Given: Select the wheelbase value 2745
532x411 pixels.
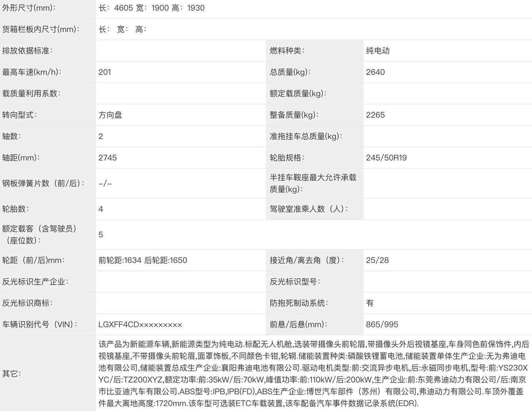Looking at the screenshot, I should tap(108, 158).
